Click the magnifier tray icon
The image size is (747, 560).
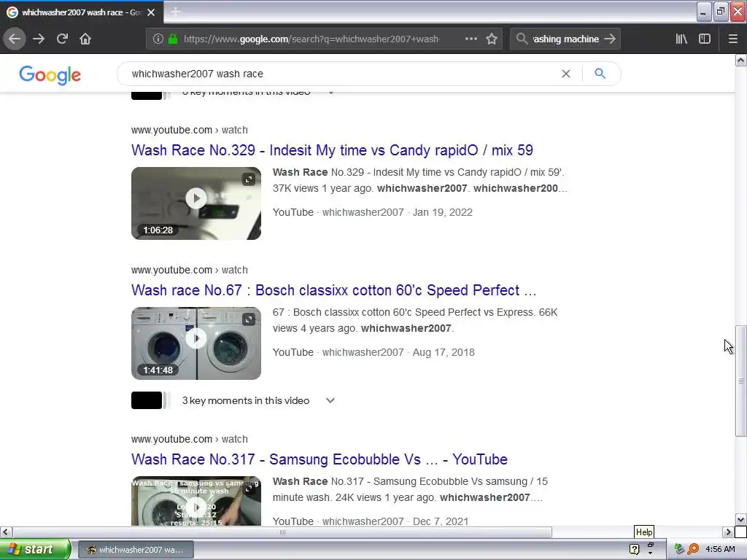click(693, 549)
